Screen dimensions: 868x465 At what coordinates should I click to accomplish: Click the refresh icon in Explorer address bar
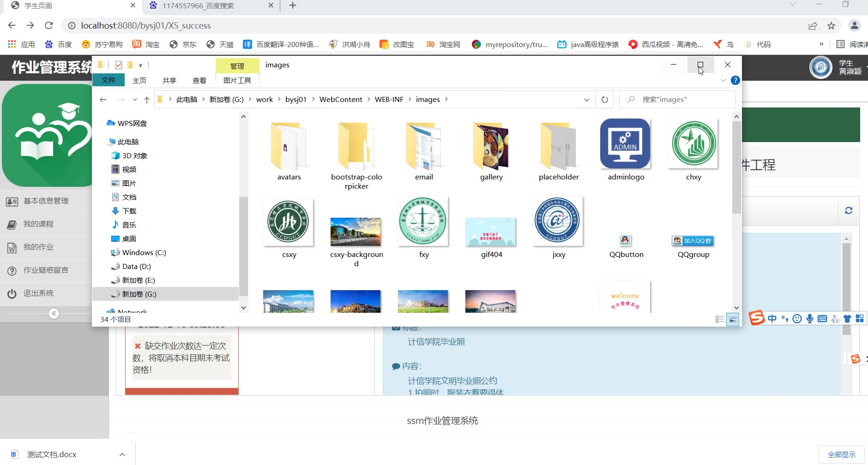(604, 100)
